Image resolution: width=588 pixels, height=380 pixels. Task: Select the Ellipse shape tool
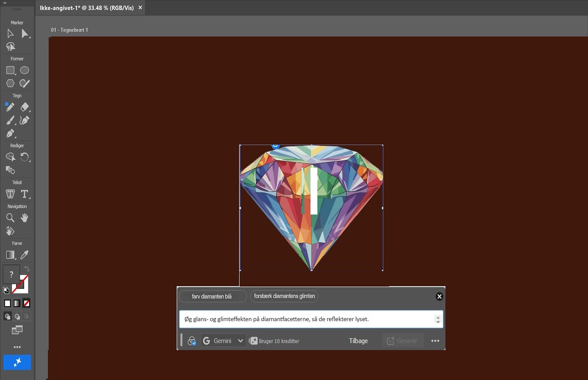[x=24, y=70]
